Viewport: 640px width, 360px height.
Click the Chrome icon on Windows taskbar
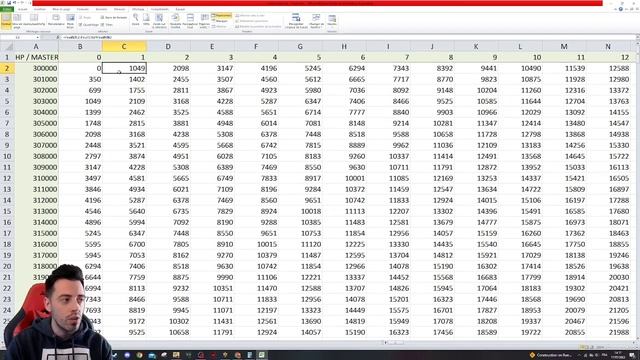[x=140, y=355]
